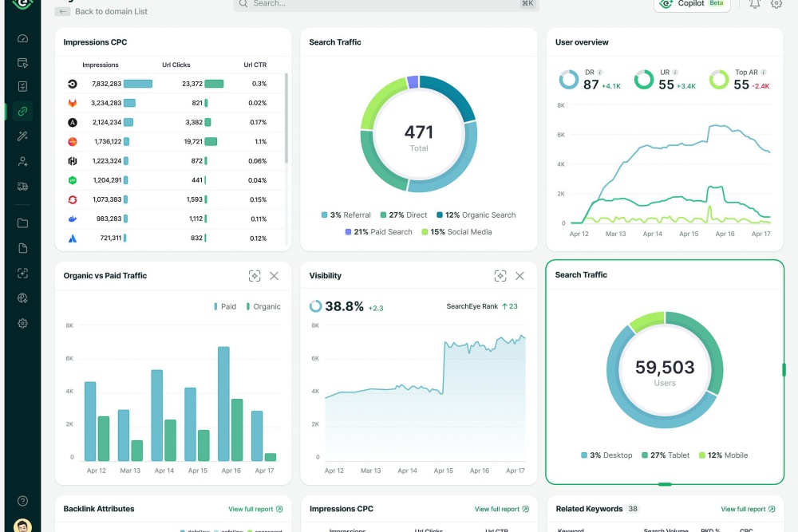
Task: Click the back arrow beside domain list
Action: click(62, 11)
